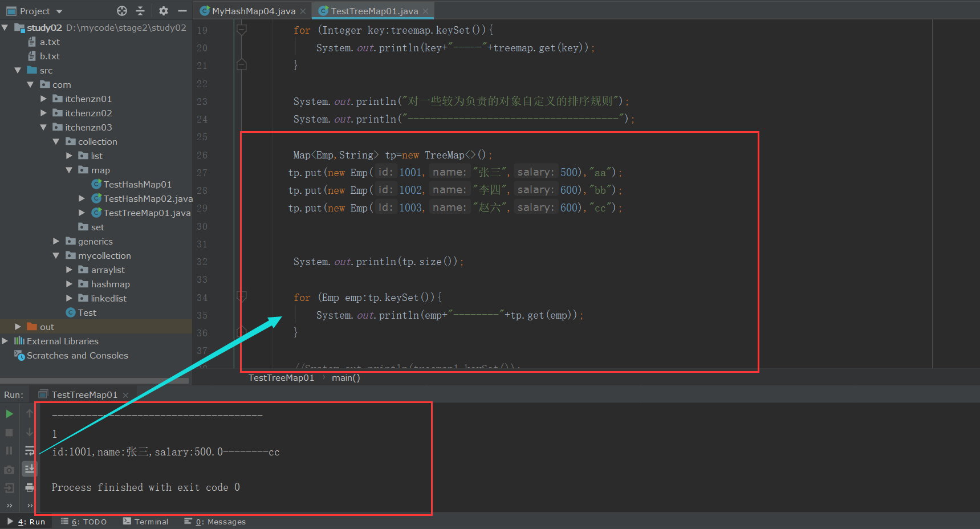Close the MyHashMap04.java tab
The width and height of the screenshot is (980, 529).
(303, 11)
